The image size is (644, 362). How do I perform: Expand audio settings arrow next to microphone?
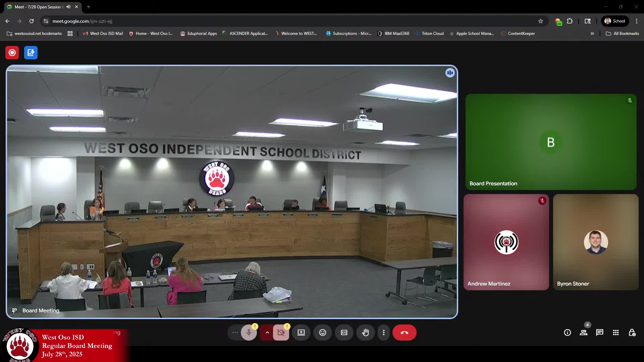click(x=267, y=333)
